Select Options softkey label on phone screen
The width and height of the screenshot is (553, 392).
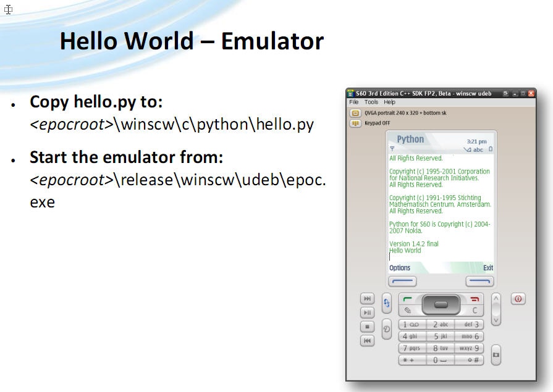(x=400, y=267)
